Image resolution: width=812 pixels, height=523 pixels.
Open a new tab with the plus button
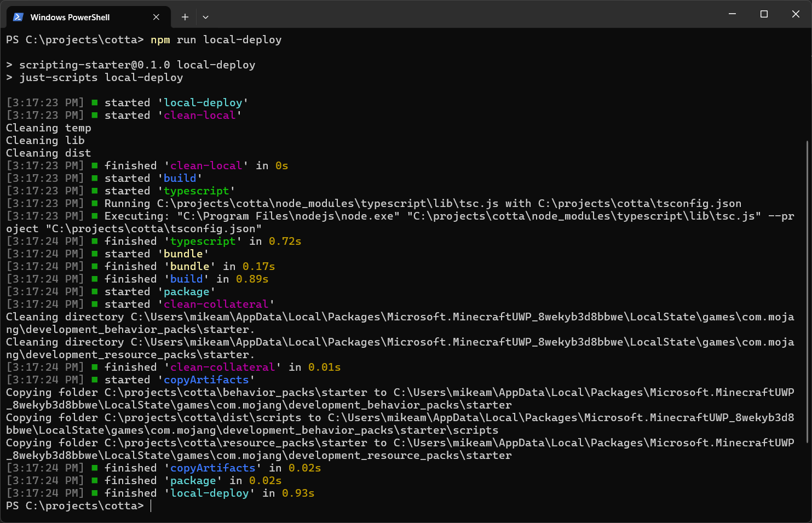pyautogui.click(x=185, y=17)
